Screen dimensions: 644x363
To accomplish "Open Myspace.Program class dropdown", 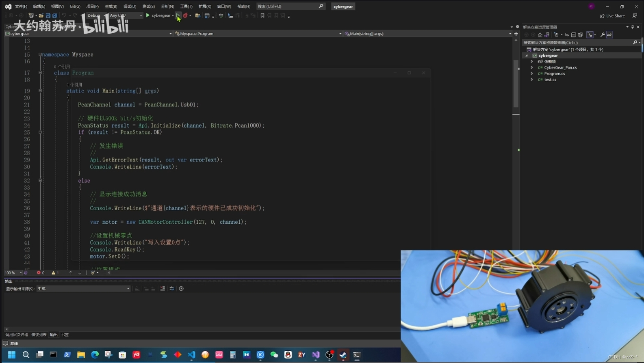I will pyautogui.click(x=258, y=34).
